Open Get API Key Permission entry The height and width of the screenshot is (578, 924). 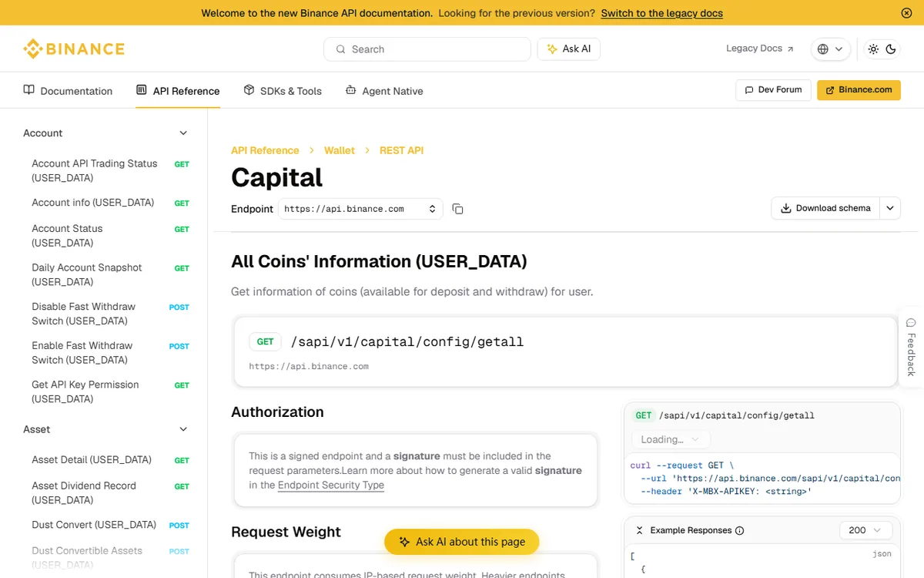click(110, 391)
